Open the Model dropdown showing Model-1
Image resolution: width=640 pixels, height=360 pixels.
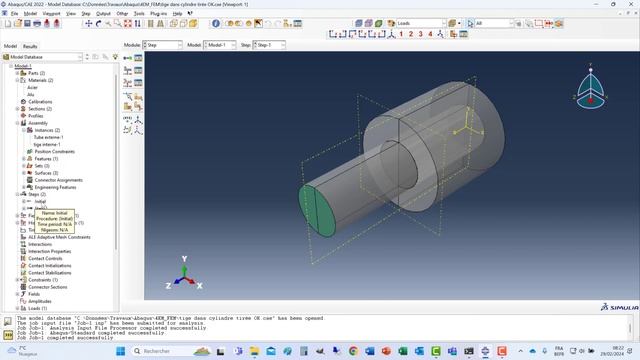tap(220, 45)
